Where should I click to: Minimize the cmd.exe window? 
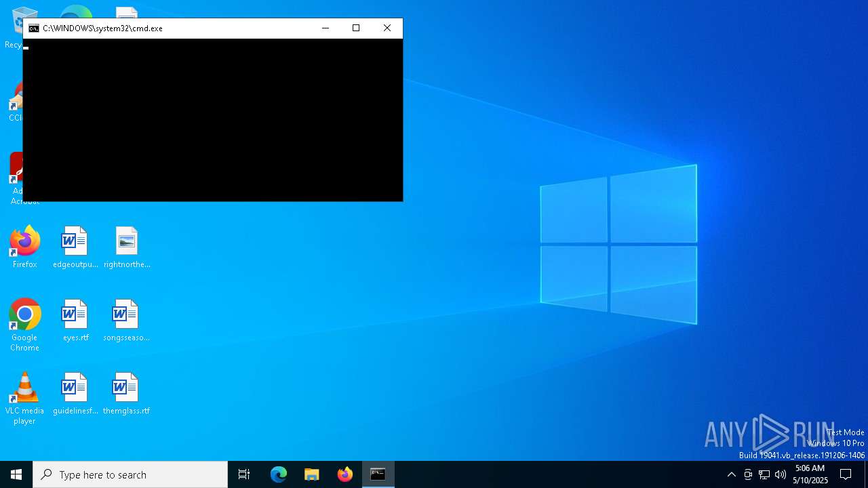click(x=325, y=28)
